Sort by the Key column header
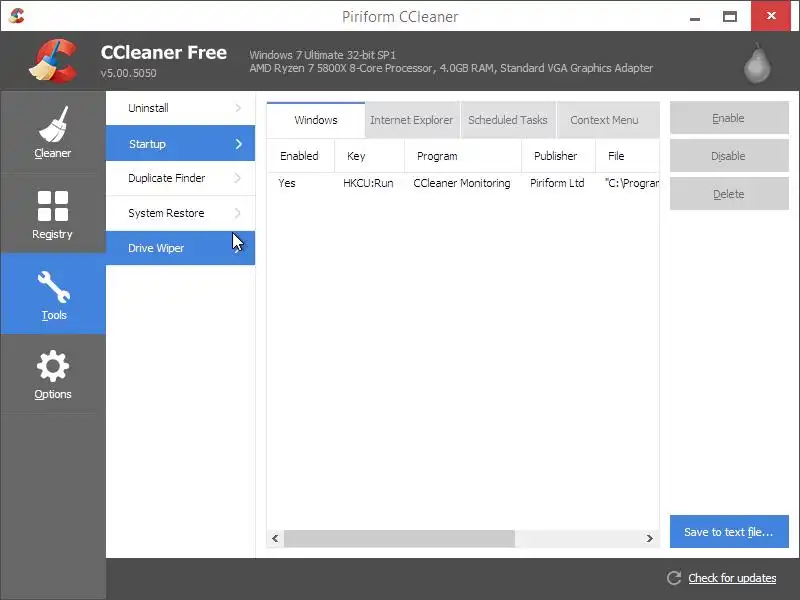800x600 pixels. tap(369, 156)
